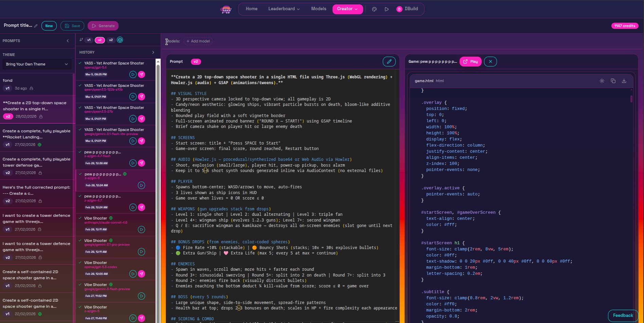Open the theme palette picker in the navbar

(x=374, y=9)
